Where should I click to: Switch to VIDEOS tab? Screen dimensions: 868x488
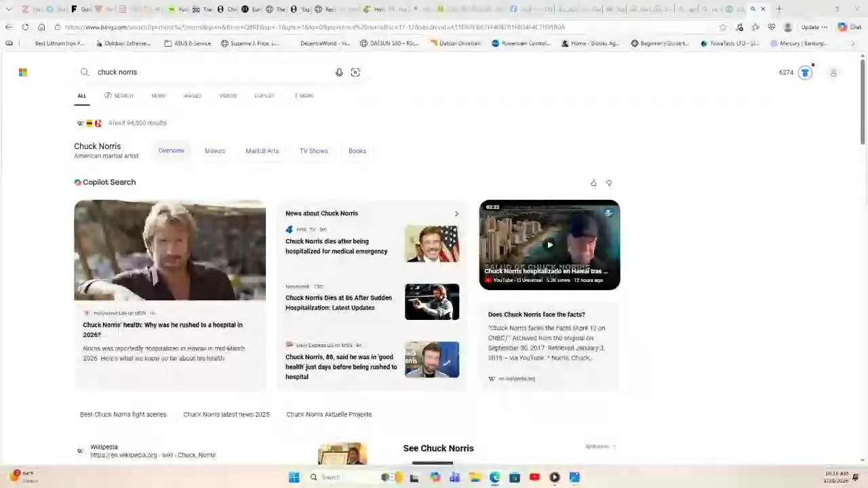(x=228, y=96)
